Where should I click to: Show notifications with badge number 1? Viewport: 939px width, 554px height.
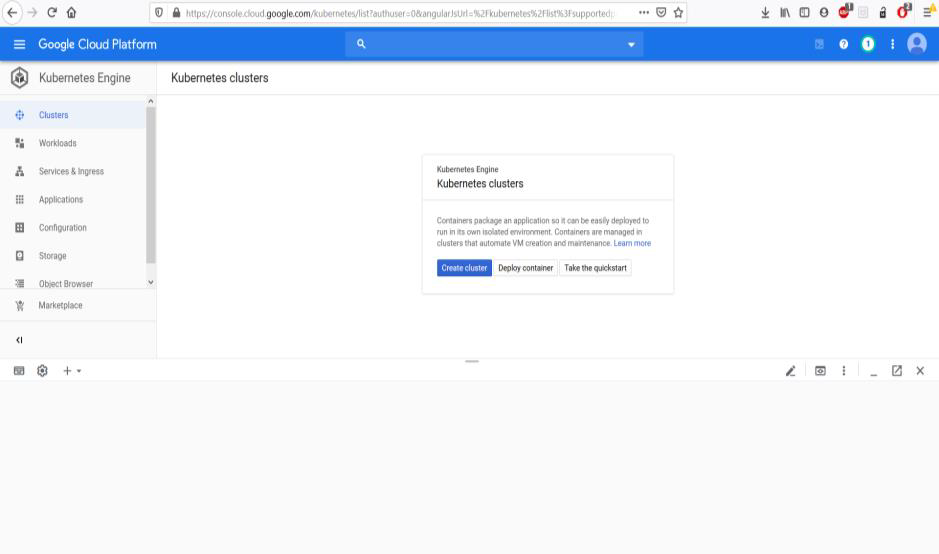(868, 45)
